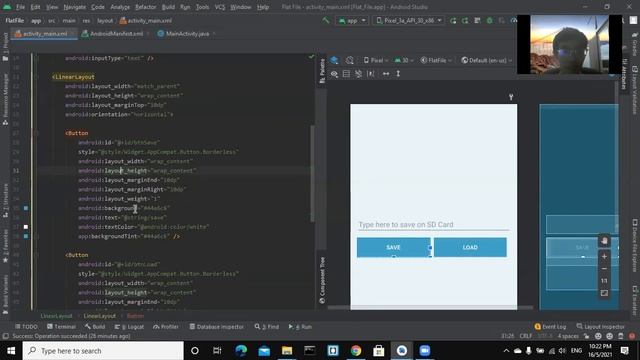Open the API 30 version dropdown
640x360 pixels.
click(404, 60)
